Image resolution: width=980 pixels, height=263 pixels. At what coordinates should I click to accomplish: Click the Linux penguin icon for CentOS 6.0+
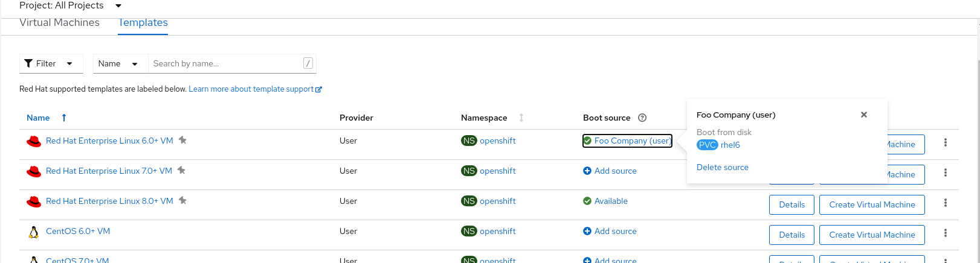coord(34,232)
